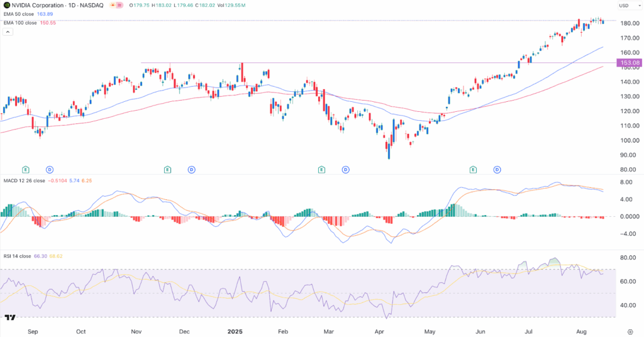Click the 180.00 price axis label

point(630,23)
